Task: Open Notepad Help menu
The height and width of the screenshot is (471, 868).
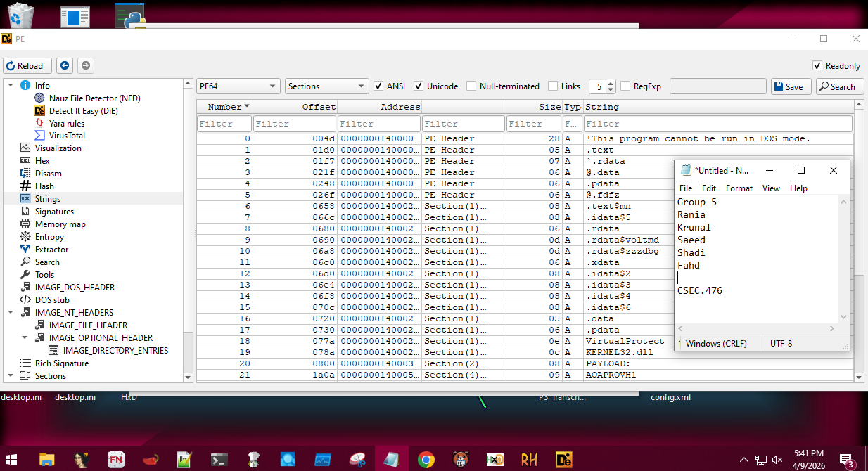Action: click(798, 188)
